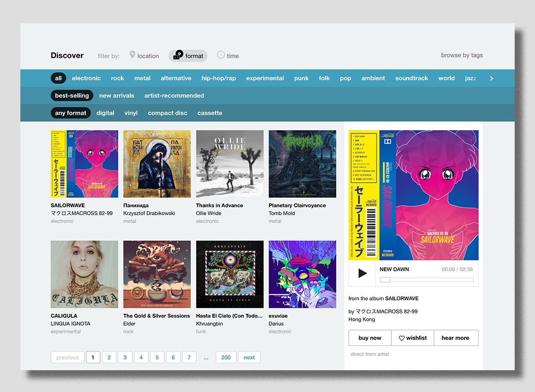Open artist Ollie Wride
Viewport: 535px width, 392px height.
pos(209,213)
